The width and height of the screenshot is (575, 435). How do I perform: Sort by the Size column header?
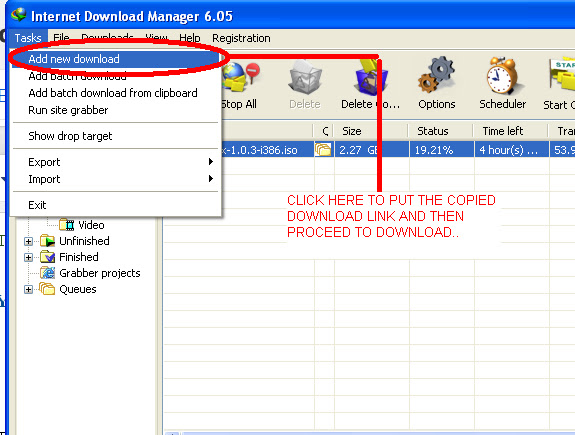tap(371, 131)
